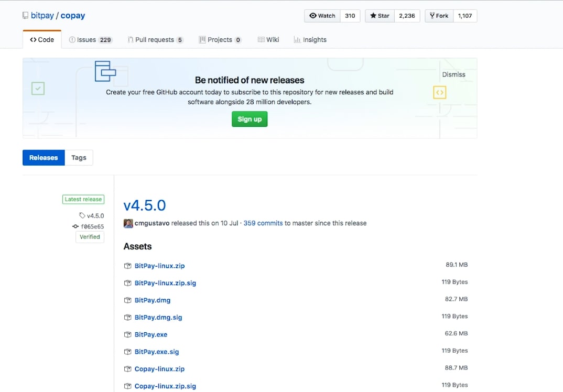Download Copay-linux.zip

[159, 369]
